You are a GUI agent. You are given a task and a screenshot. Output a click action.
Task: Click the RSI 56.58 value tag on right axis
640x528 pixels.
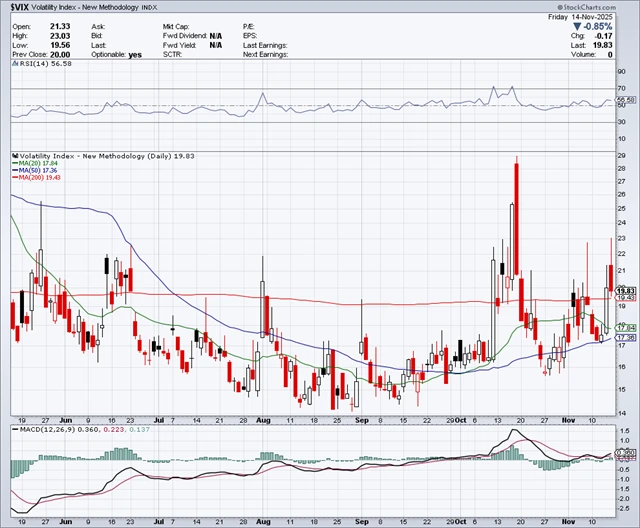click(x=626, y=100)
